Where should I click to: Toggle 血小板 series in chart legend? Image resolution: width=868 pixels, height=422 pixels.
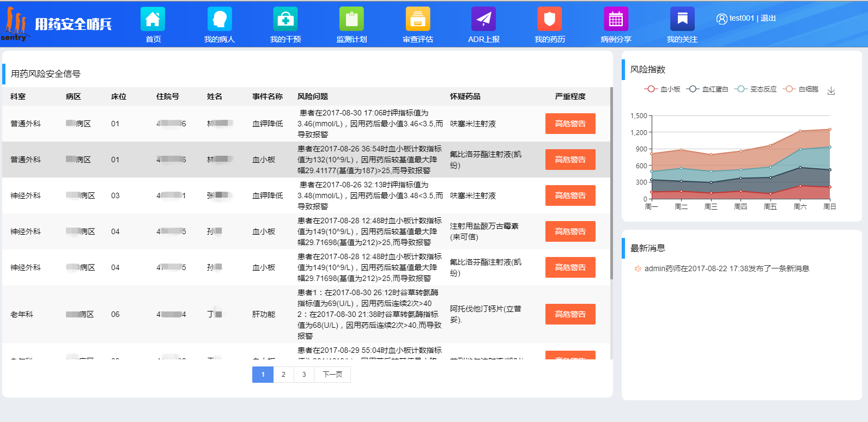662,89
